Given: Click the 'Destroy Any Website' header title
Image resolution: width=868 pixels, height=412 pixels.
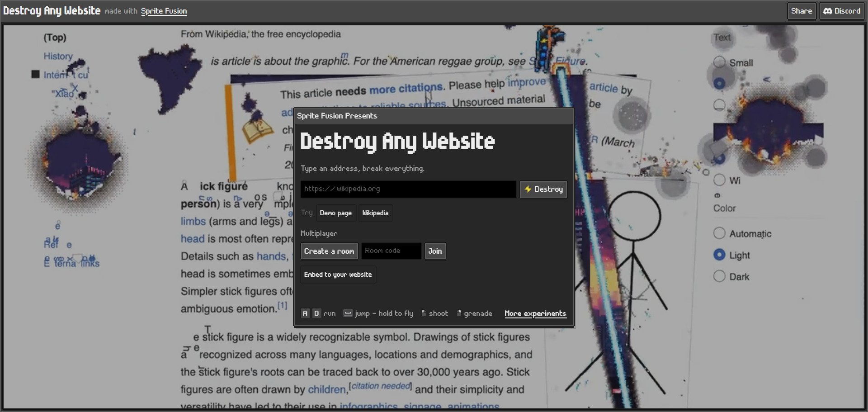Looking at the screenshot, I should click(52, 10).
